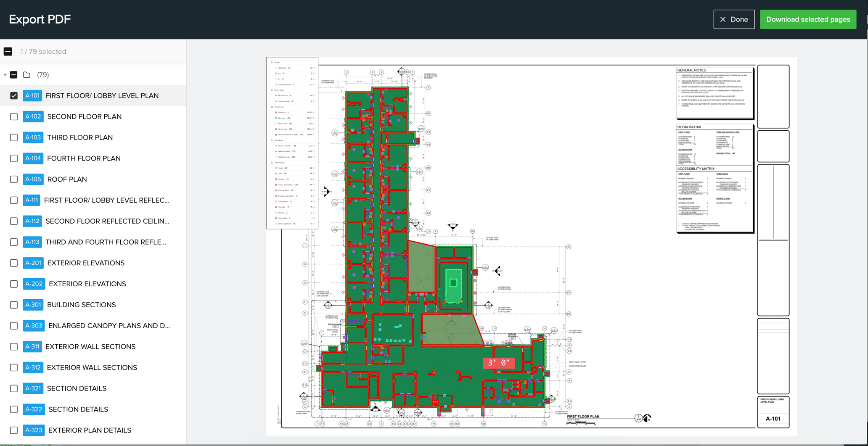Enable the Building Sections page checkbox
The image size is (868, 446).
[14, 305]
